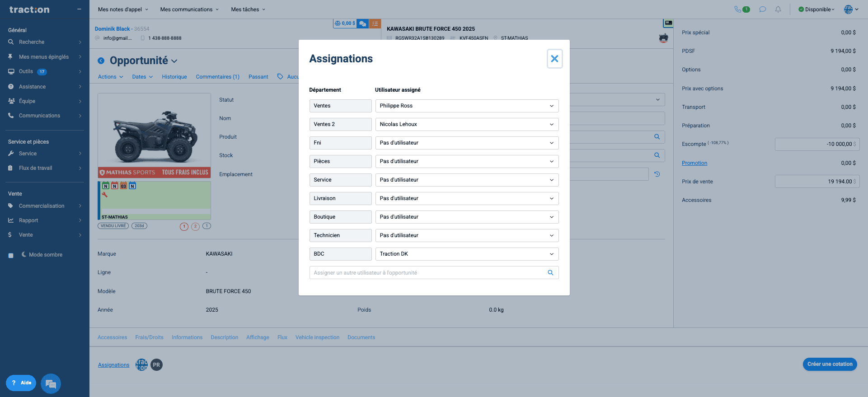The height and width of the screenshot is (397, 868).
Task: Switch to the Historique tab
Action: [x=174, y=77]
